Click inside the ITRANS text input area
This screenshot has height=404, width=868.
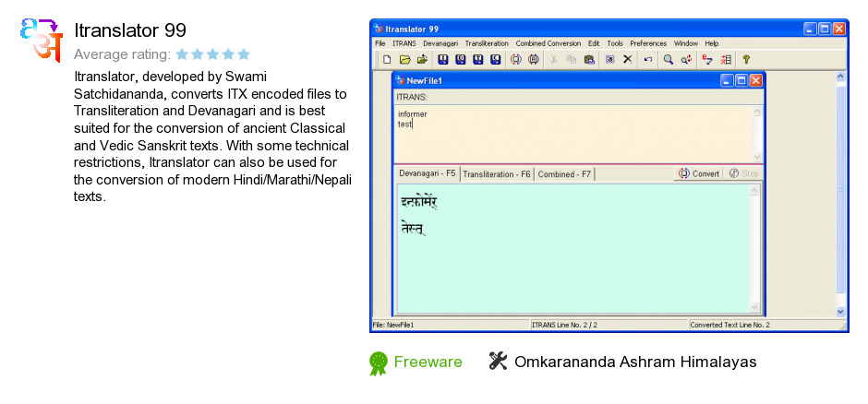(573, 134)
